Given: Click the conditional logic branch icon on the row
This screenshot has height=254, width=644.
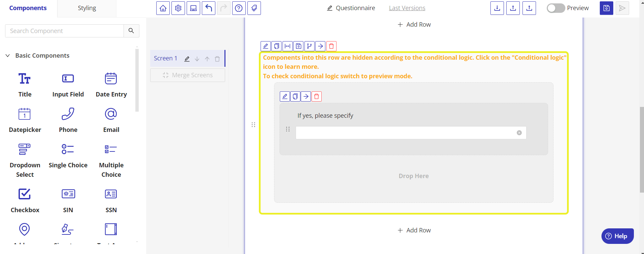Looking at the screenshot, I should pyautogui.click(x=310, y=46).
